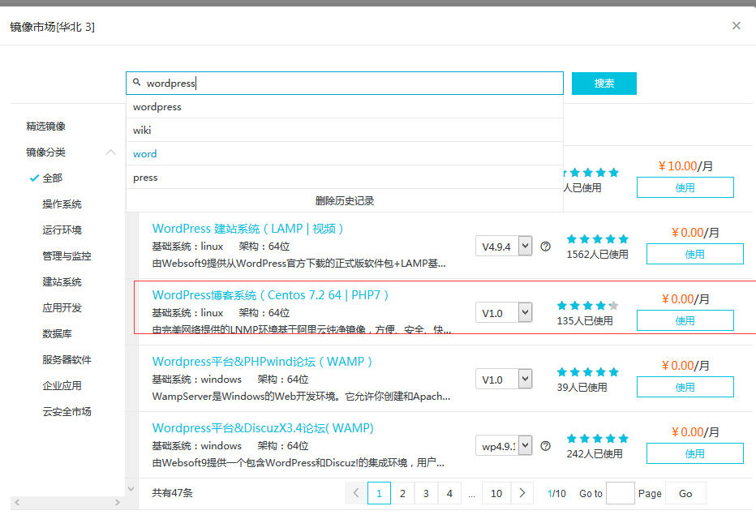756x532 pixels.
Task: Close the 镜像市场 dialog
Action: [x=736, y=25]
